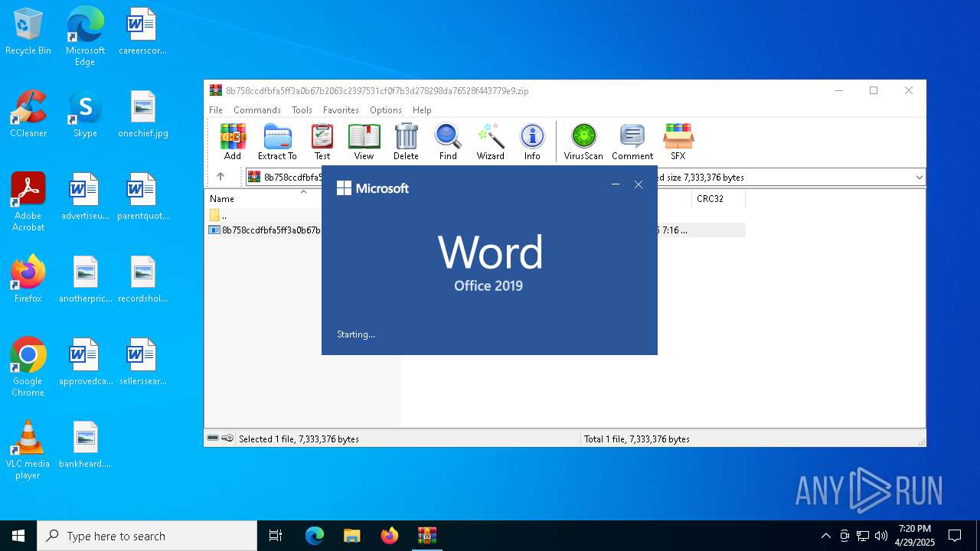Select the careerscor Word document icon
The image size is (980, 551).
(x=142, y=32)
